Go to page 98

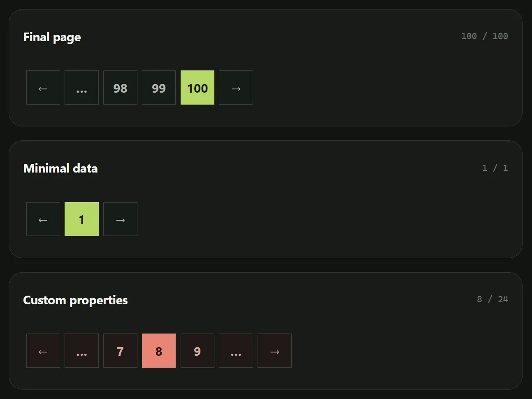point(120,87)
